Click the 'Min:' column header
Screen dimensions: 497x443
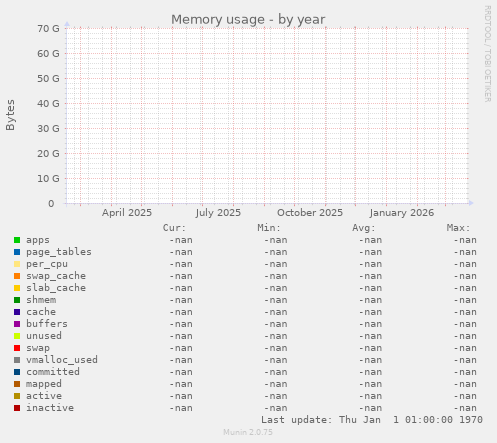(269, 228)
